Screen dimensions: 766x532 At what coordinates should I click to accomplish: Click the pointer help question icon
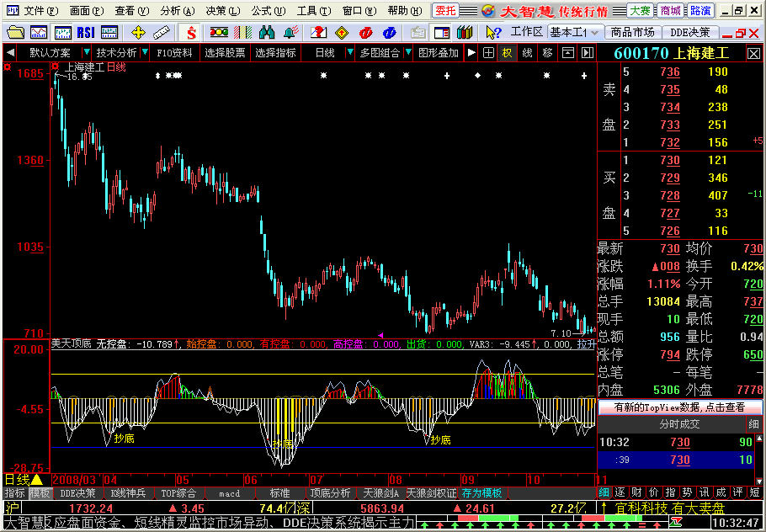[x=493, y=33]
